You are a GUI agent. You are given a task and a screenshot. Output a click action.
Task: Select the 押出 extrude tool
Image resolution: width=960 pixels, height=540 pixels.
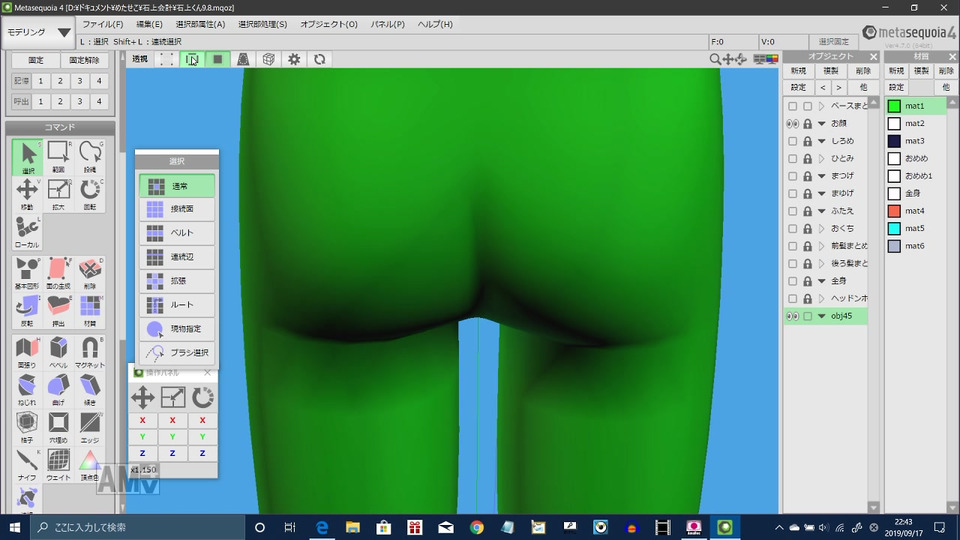pyautogui.click(x=59, y=310)
